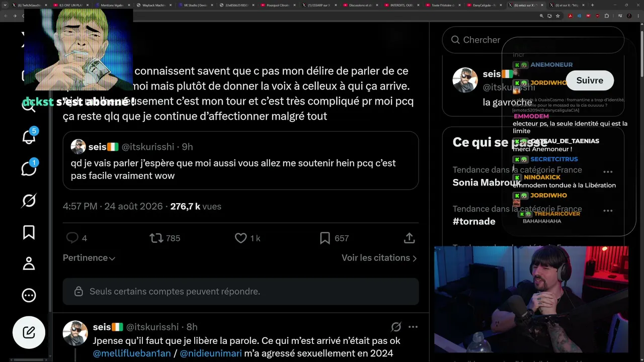
Task: Click the 4:57 PM · 24 août 2026 timestamp
Action: (x=113, y=207)
